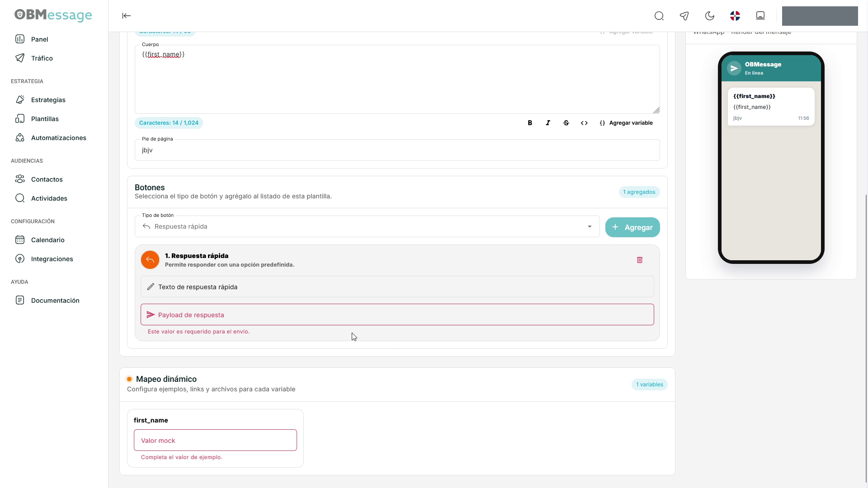The height and width of the screenshot is (488, 868).
Task: Click the Agregar button
Action: pyautogui.click(x=632, y=227)
